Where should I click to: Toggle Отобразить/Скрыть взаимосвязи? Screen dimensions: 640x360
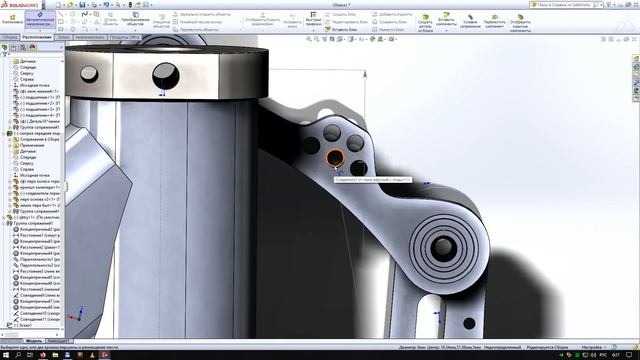click(x=262, y=20)
